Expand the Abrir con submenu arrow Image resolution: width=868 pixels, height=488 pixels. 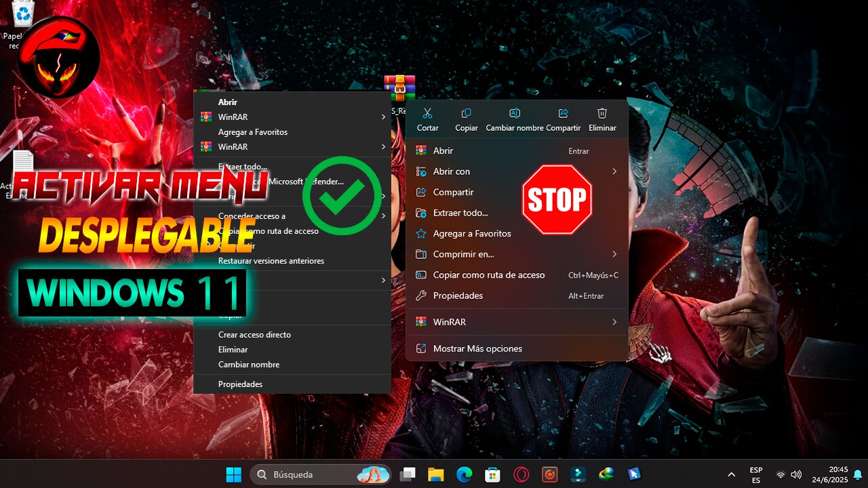(614, 171)
